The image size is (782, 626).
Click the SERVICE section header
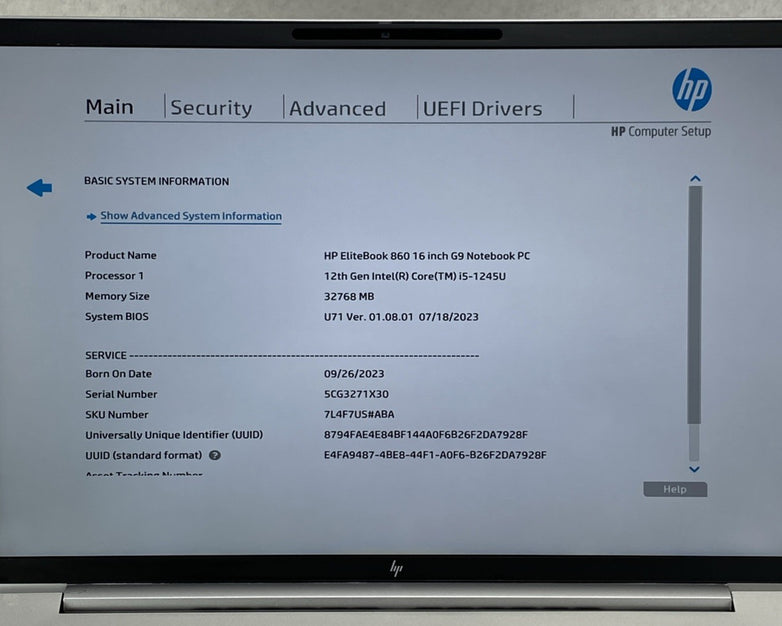pyautogui.click(x=106, y=355)
